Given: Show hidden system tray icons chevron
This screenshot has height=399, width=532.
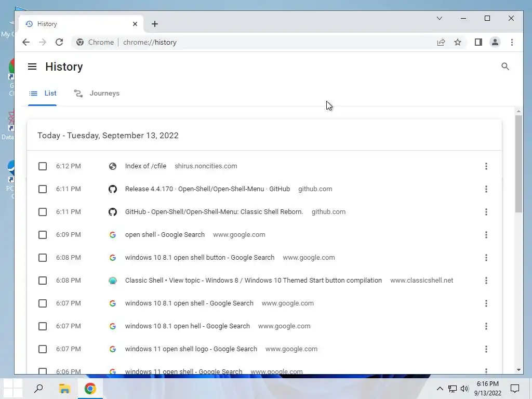Looking at the screenshot, I should (x=440, y=389).
